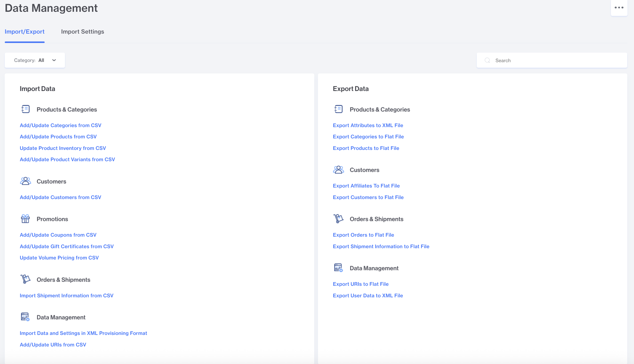Click the Import Data Management icon

(25, 317)
